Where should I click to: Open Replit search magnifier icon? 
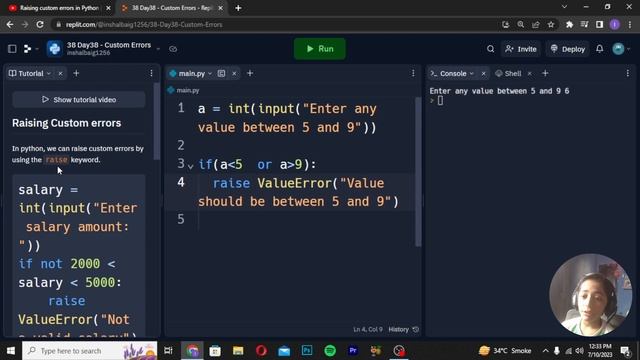[x=490, y=49]
